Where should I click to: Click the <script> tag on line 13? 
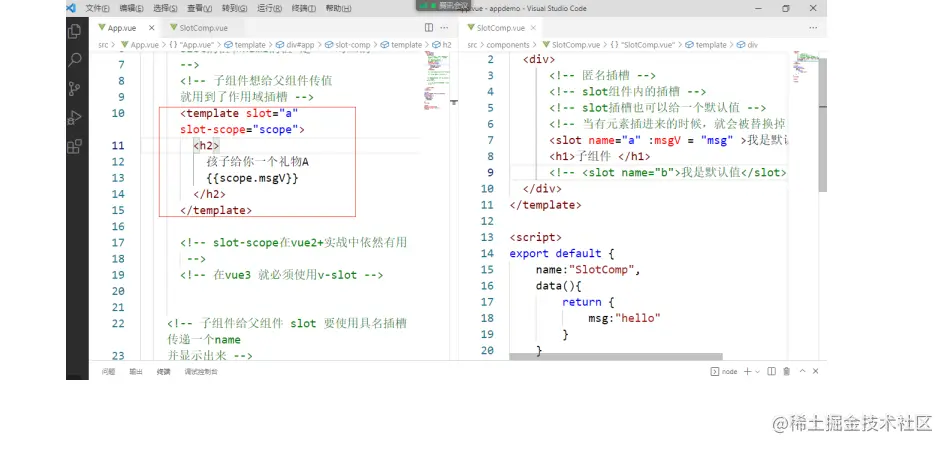[x=536, y=237]
